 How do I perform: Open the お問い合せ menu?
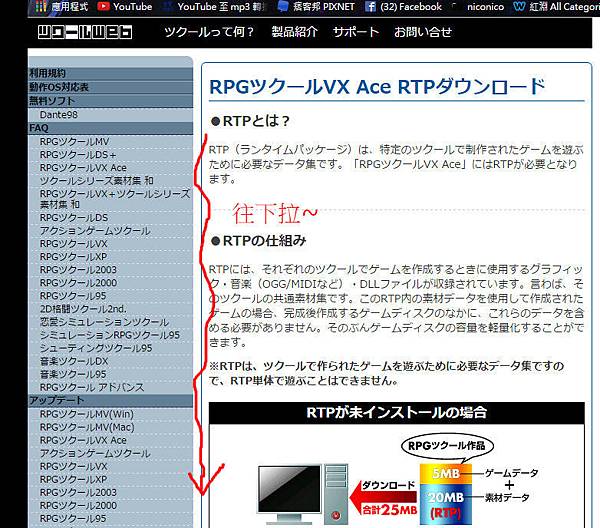coord(423,32)
